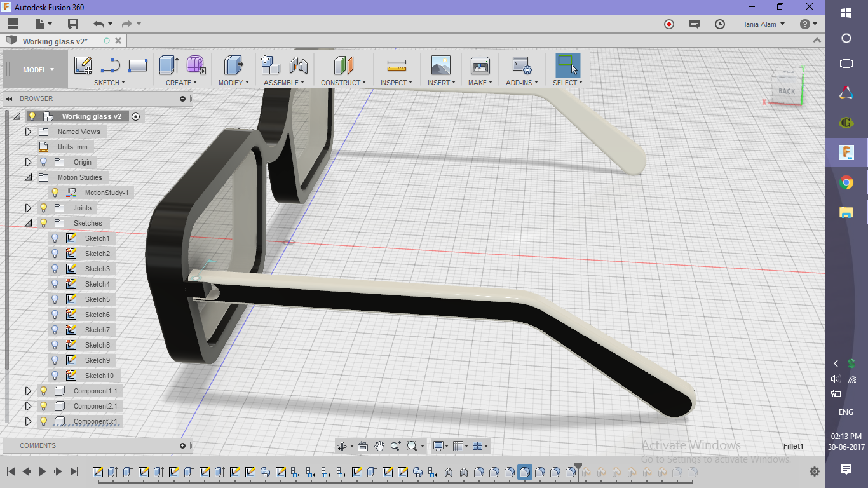Click the Create Form icon
Screen dimensions: 868x488
coord(196,65)
